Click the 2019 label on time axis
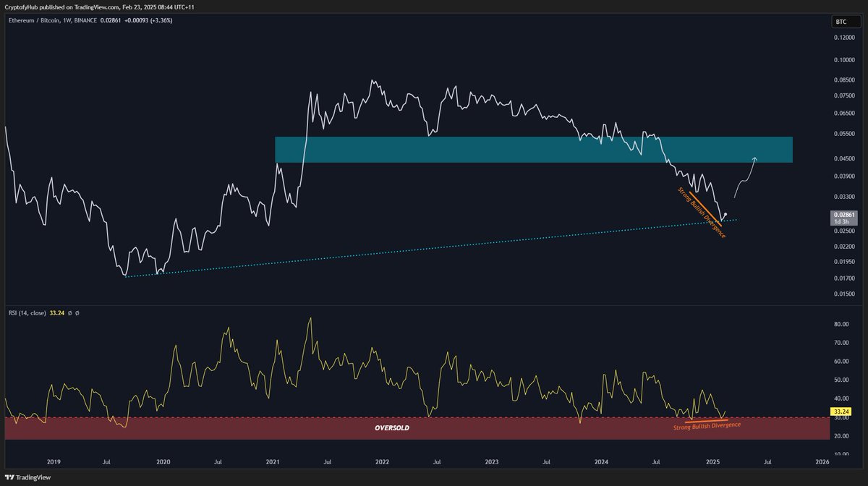This screenshot has width=868, height=486. [x=54, y=461]
